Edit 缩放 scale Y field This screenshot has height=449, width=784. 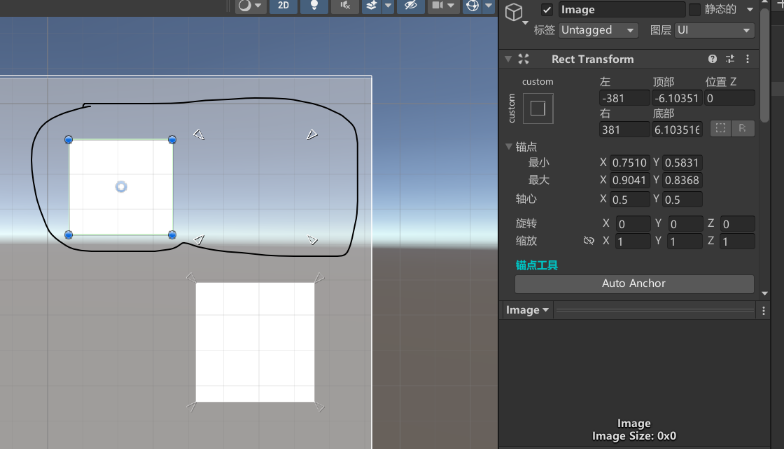[686, 242]
